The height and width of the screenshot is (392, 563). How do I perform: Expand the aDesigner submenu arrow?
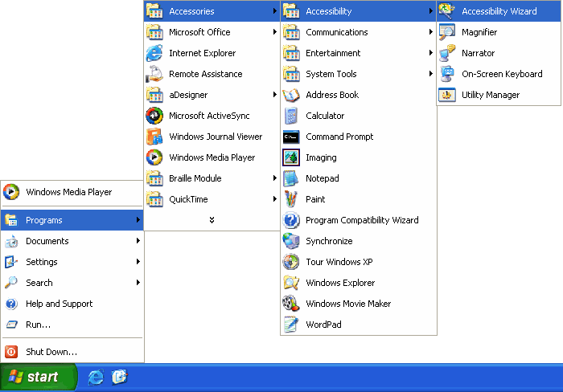tap(274, 95)
